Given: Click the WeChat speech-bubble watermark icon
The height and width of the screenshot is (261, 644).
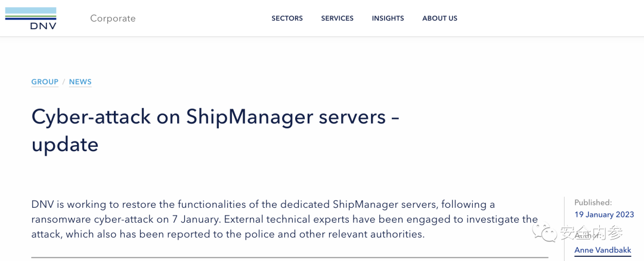Looking at the screenshot, I should pos(546,232).
